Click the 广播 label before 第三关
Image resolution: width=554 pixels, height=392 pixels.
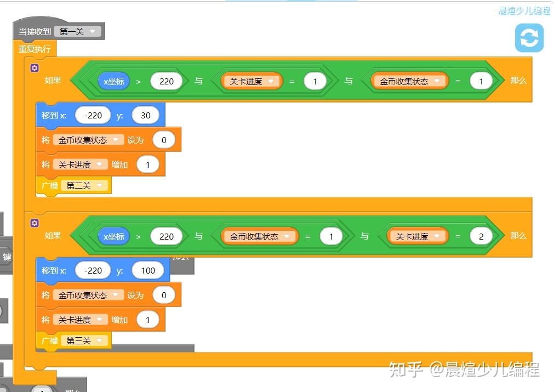pos(49,341)
